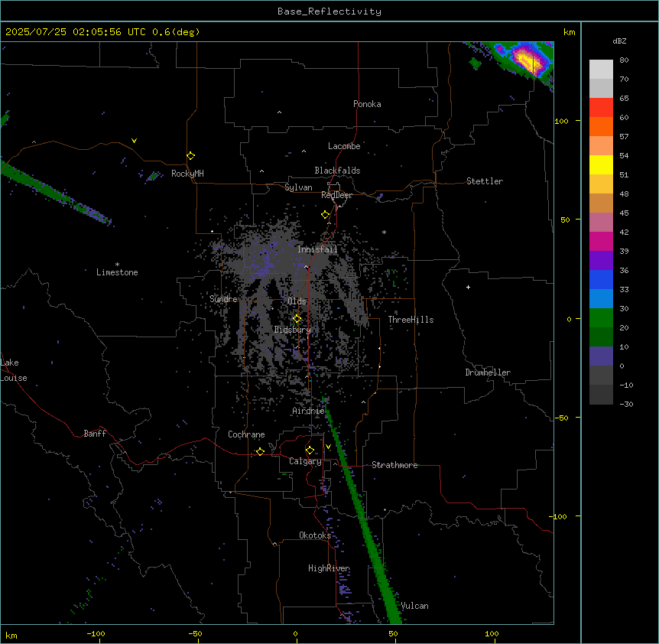Click the Innisfail city label
This screenshot has width=659, height=644.
click(317, 249)
